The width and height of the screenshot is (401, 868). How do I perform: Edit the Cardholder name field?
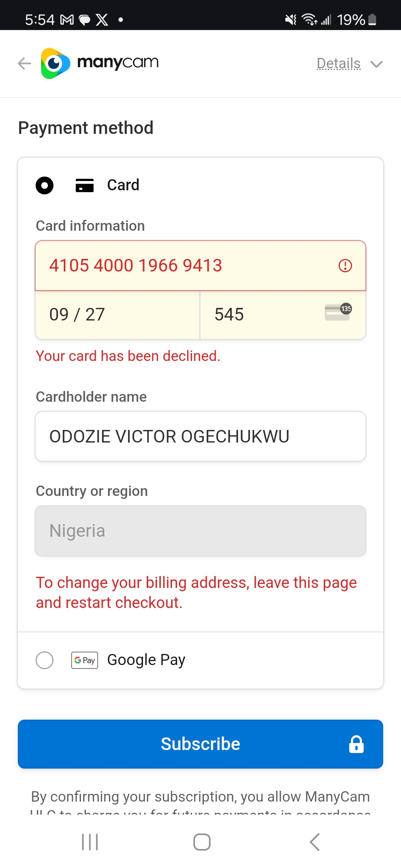(x=200, y=436)
